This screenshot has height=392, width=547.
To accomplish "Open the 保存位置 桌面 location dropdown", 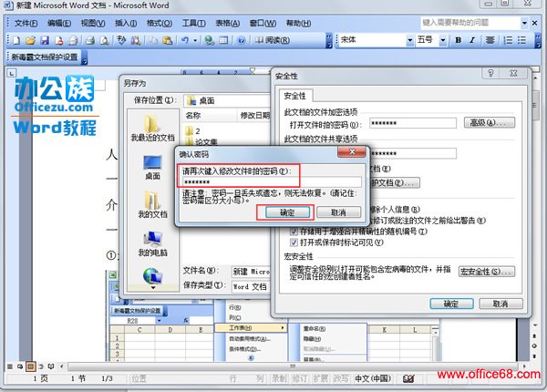I will pos(227,101).
